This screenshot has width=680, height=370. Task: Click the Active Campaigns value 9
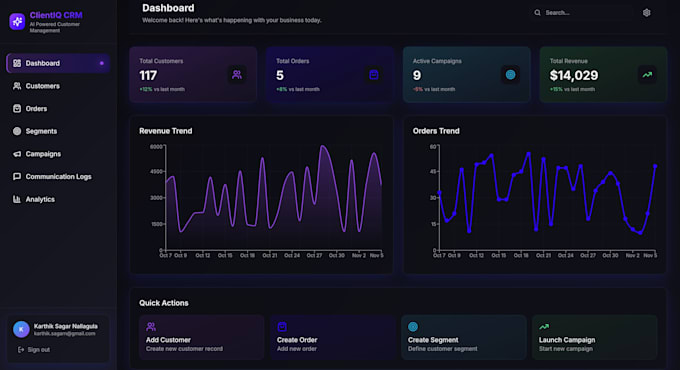417,75
